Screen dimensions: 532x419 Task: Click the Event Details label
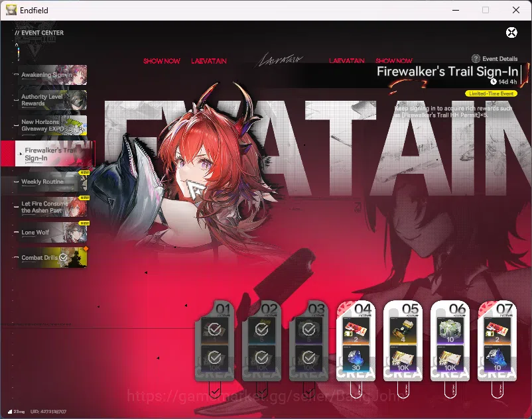point(499,58)
